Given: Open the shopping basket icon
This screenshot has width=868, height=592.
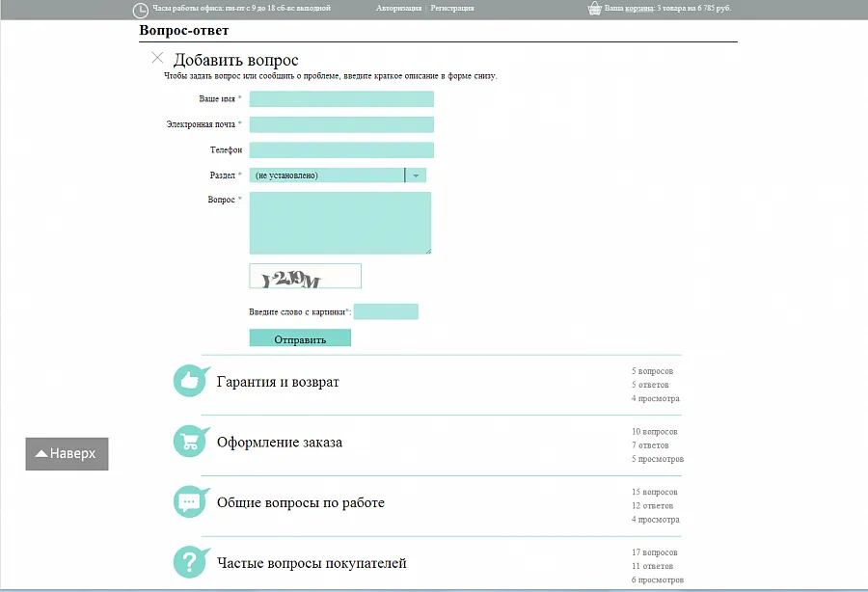Looking at the screenshot, I should (594, 9).
